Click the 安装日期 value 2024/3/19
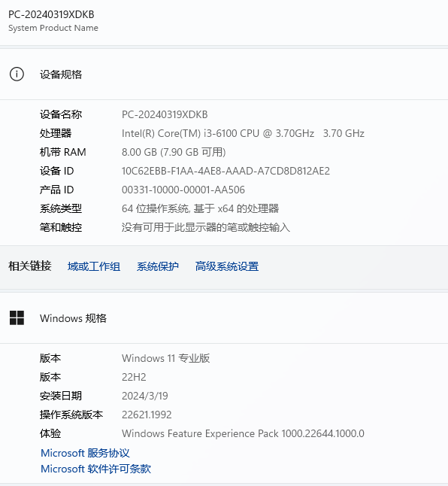The height and width of the screenshot is (486, 448). click(x=145, y=396)
